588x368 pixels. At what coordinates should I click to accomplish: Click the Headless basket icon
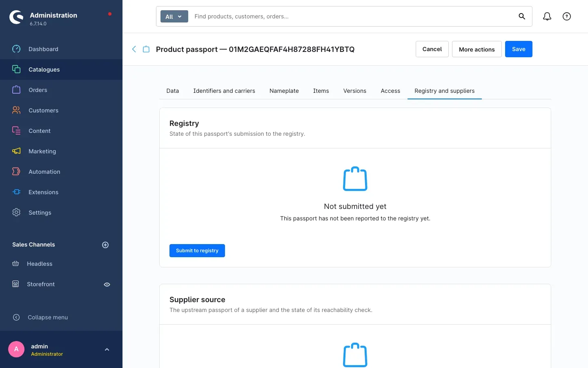[x=16, y=264]
